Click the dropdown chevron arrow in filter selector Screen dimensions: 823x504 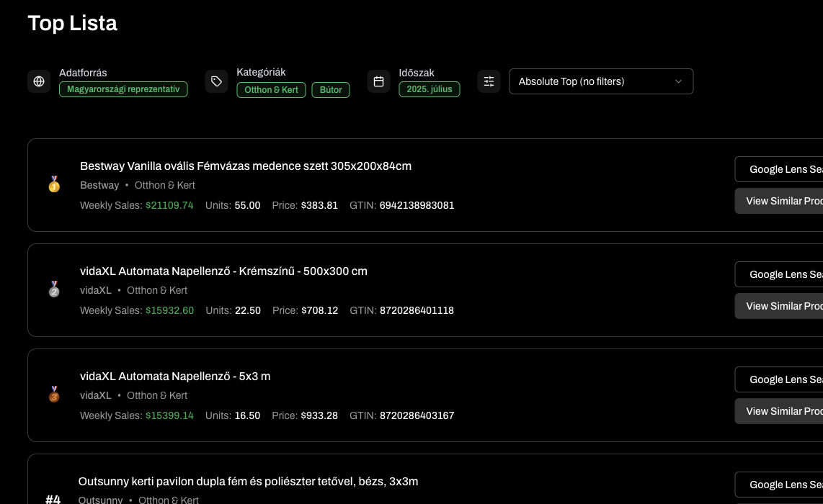pyautogui.click(x=678, y=81)
